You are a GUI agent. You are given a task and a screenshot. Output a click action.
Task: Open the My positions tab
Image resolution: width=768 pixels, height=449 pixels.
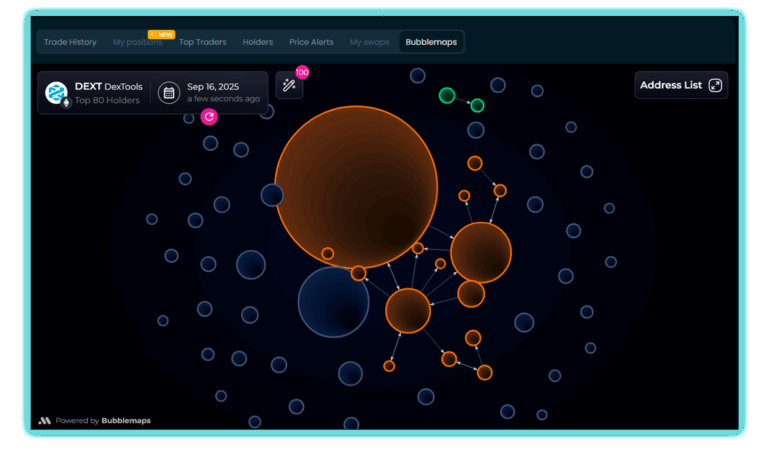137,42
